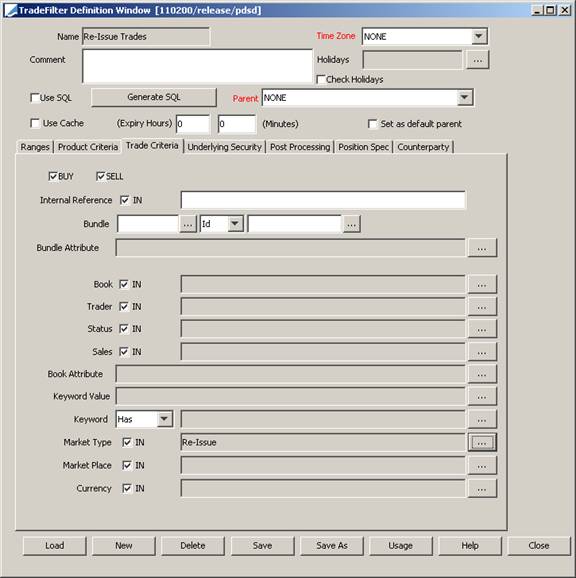Screen dimensions: 576x578
Task: Toggle Set as default parent
Action: [372, 124]
